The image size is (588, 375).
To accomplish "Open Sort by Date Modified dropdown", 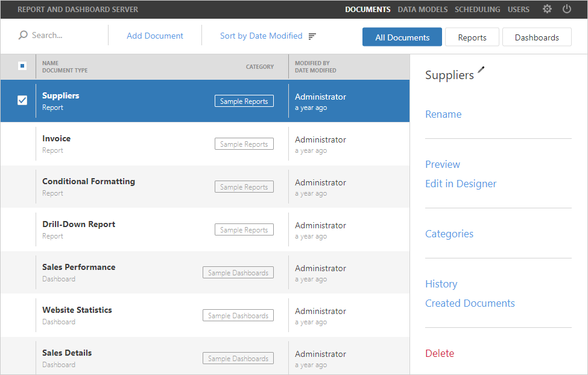I will (x=261, y=36).
